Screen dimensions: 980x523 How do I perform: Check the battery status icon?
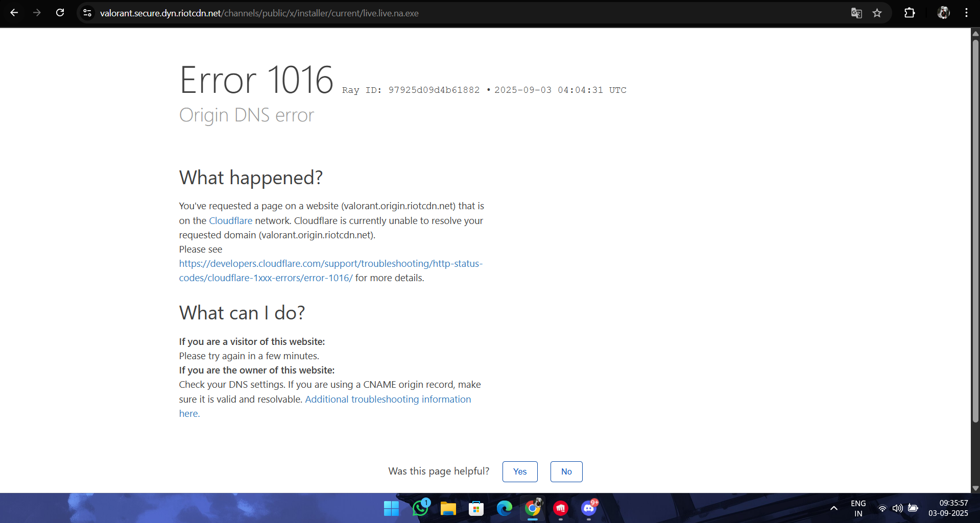(x=913, y=508)
